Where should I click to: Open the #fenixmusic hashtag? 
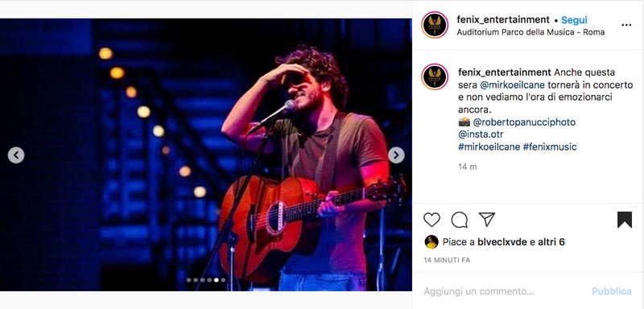550,146
